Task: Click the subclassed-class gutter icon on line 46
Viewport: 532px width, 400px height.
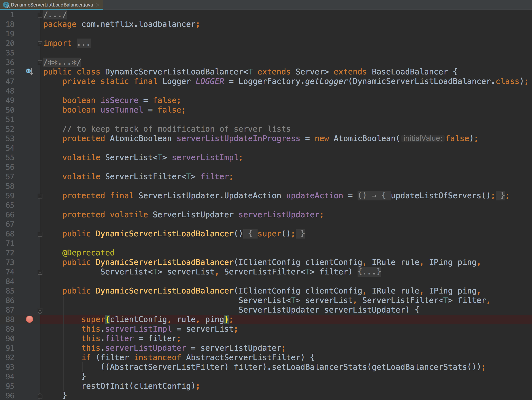Action: click(x=29, y=71)
